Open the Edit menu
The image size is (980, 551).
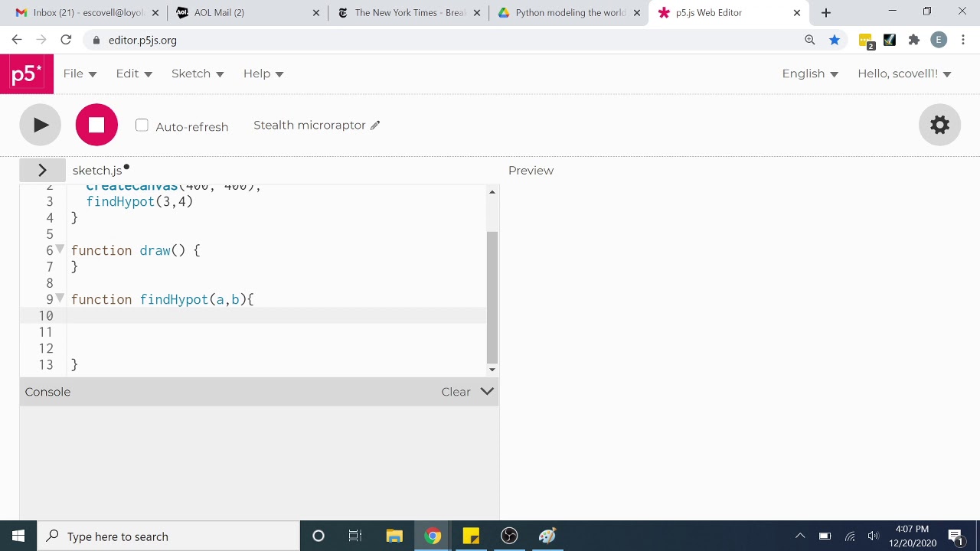click(134, 73)
